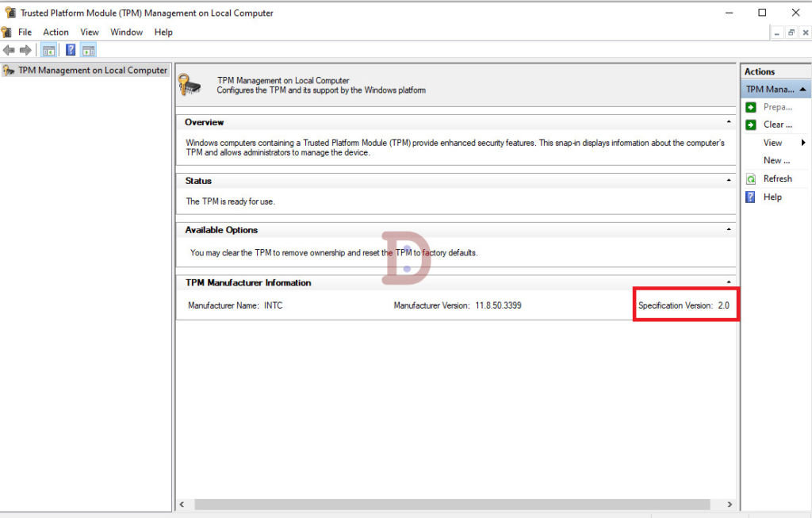Click the TPM key icon in title bar

click(x=10, y=13)
